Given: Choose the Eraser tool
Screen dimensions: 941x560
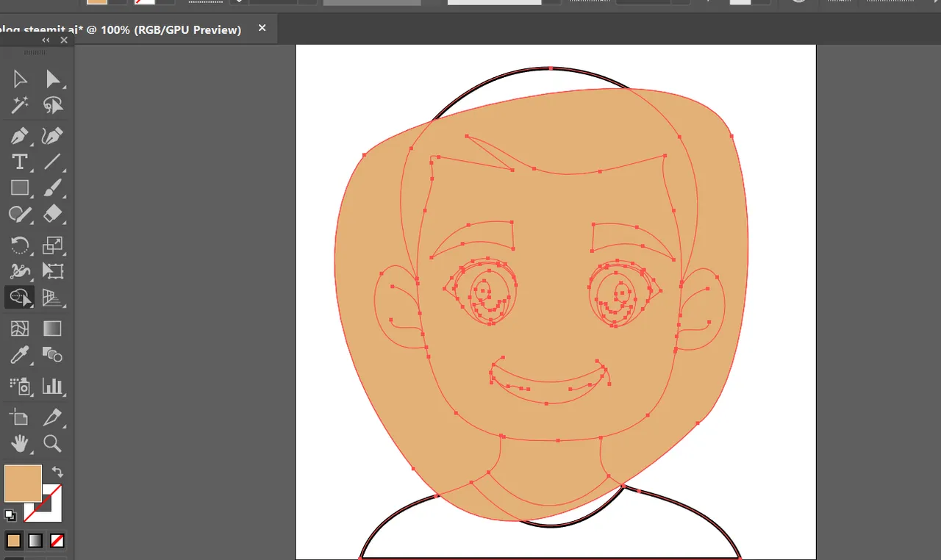Looking at the screenshot, I should [52, 215].
